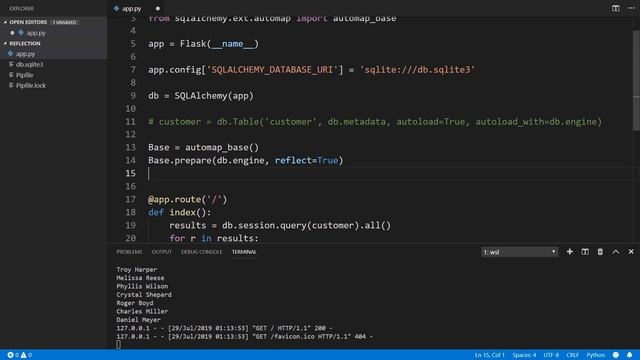640x360 pixels.
Task: Select the app.py editor tab
Action: (131, 9)
